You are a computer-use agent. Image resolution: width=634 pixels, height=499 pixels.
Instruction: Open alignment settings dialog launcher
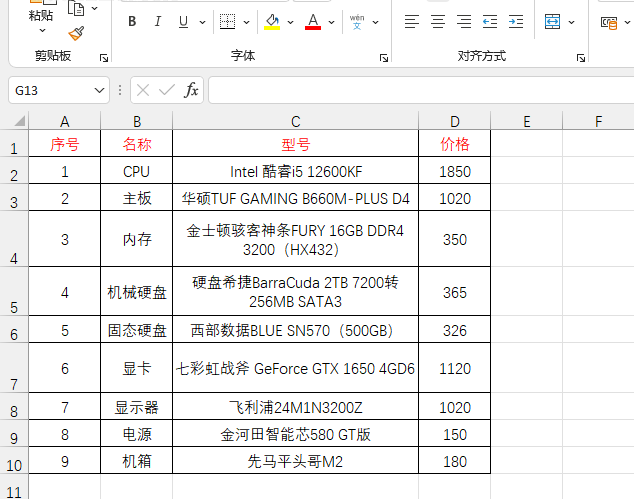click(x=581, y=58)
